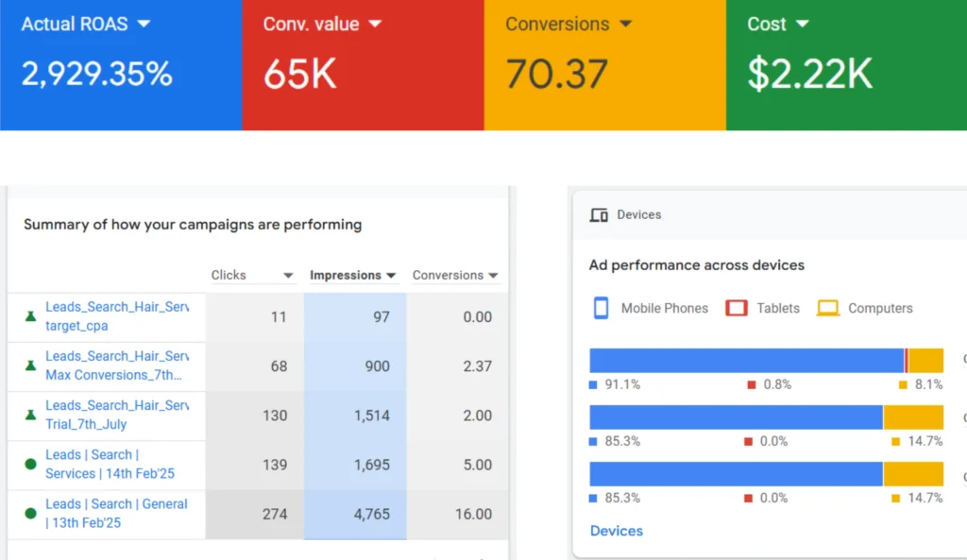Change the Impressions column metric dropdown
Image resolution: width=967 pixels, height=560 pixels.
[390, 276]
